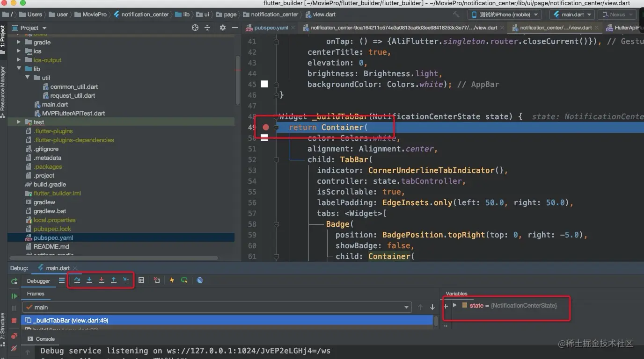Collapse the lib folder

click(x=19, y=69)
